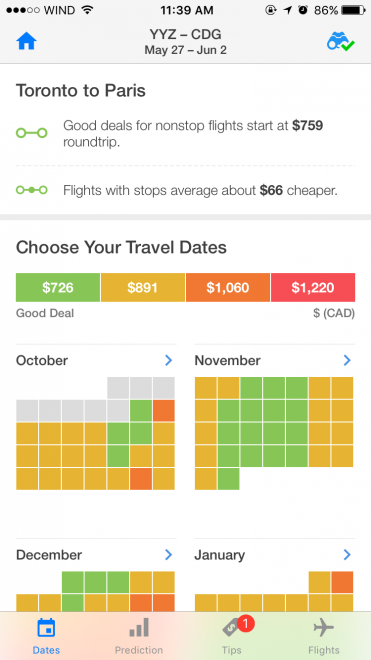Select the yellow $891 price swatch

point(143,287)
